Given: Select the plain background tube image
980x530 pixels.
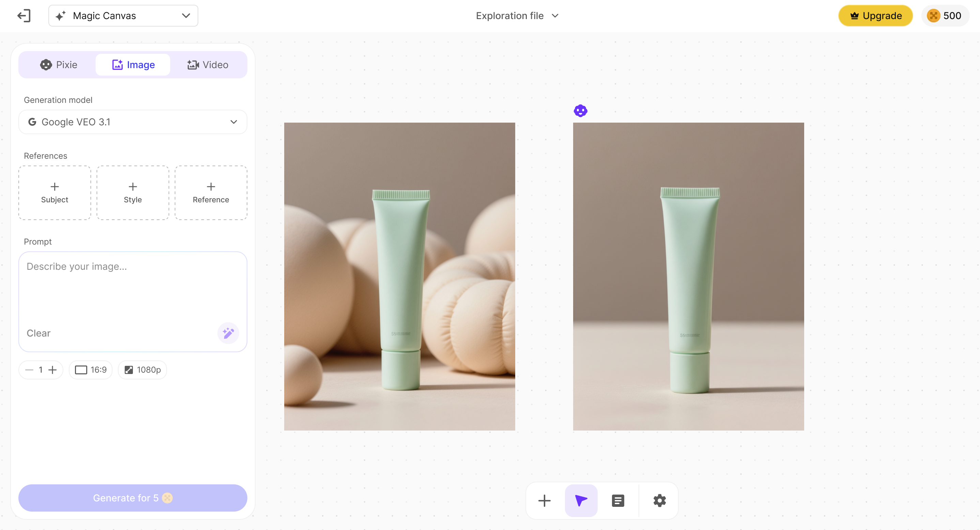Looking at the screenshot, I should [x=689, y=276].
